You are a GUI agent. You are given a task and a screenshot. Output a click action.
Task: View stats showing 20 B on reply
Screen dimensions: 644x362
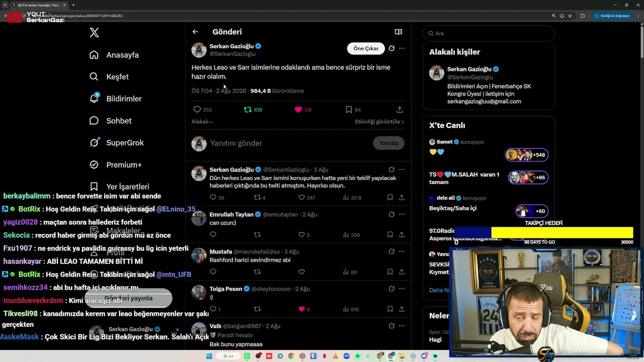[x=352, y=198]
